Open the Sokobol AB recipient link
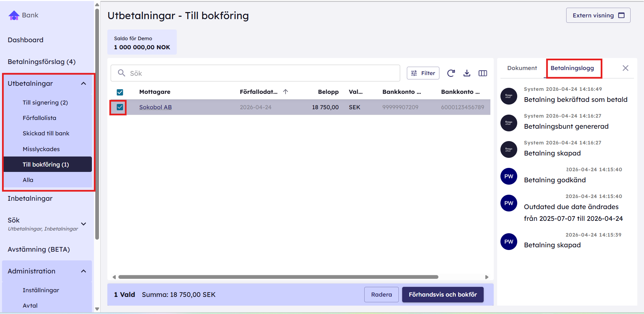The height and width of the screenshot is (314, 644). pos(155,107)
